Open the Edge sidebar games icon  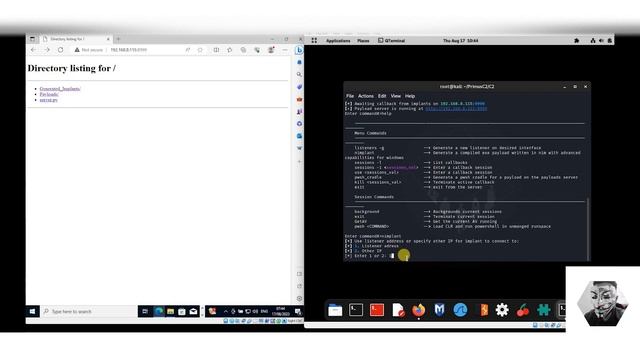point(299,111)
